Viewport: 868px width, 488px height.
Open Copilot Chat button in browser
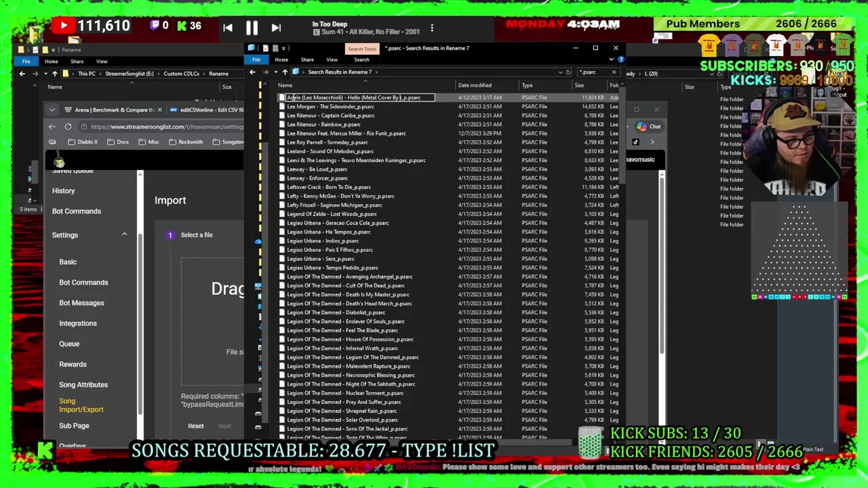tap(649, 127)
